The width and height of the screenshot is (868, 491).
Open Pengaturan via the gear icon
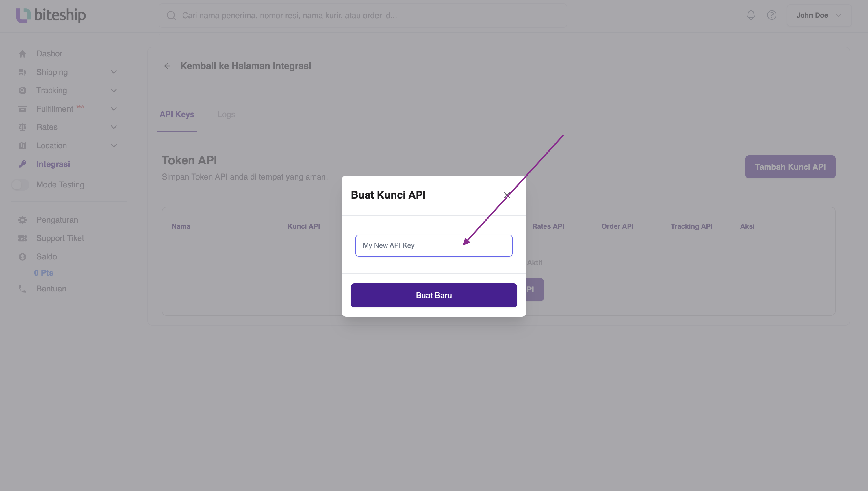point(22,219)
